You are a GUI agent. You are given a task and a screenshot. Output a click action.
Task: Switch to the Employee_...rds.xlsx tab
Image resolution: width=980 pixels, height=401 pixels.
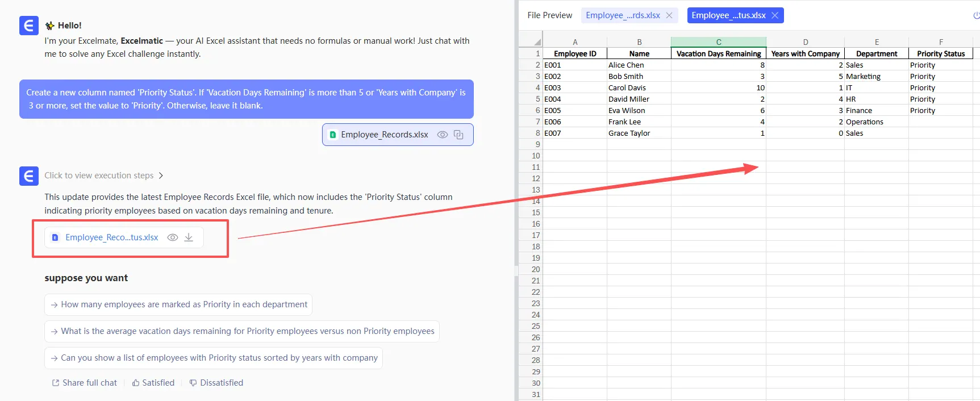[623, 15]
